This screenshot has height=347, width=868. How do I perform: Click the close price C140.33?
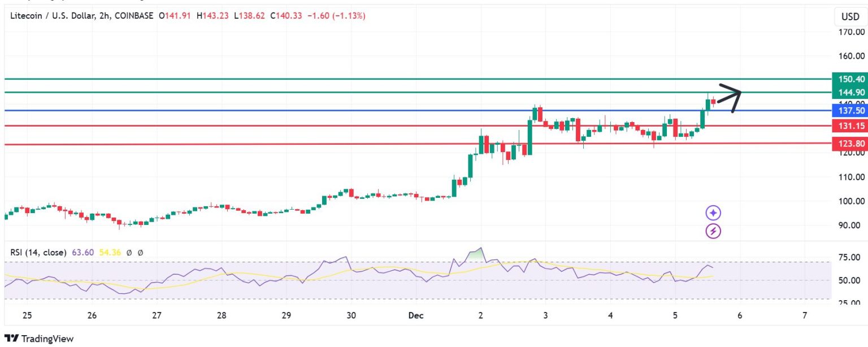tap(286, 16)
